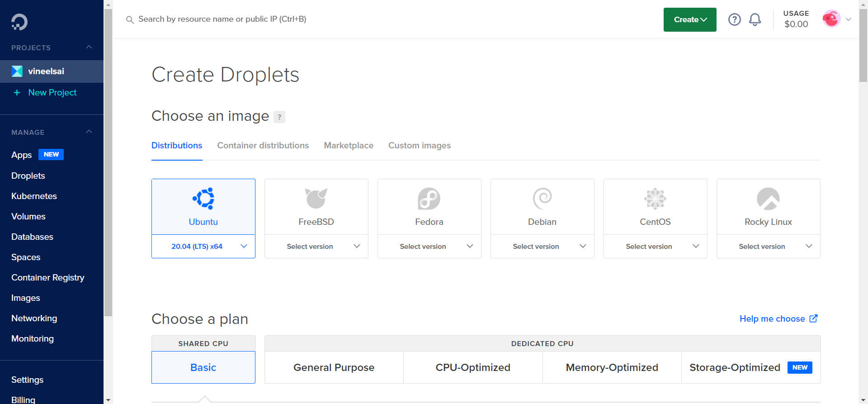Open the notifications bell

tap(755, 19)
